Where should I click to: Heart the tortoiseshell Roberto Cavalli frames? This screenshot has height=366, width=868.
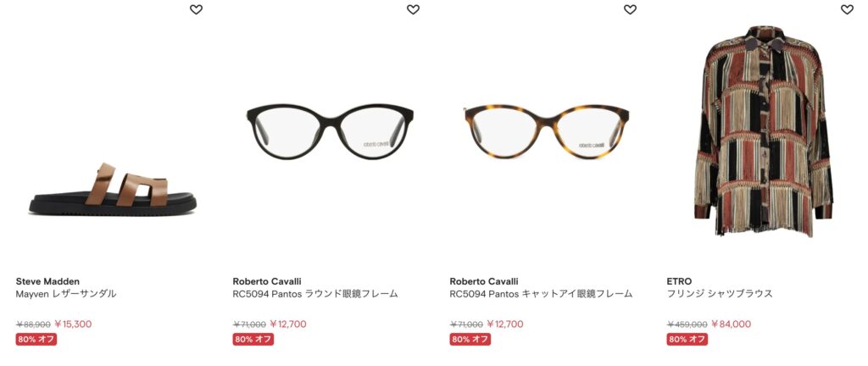[630, 9]
